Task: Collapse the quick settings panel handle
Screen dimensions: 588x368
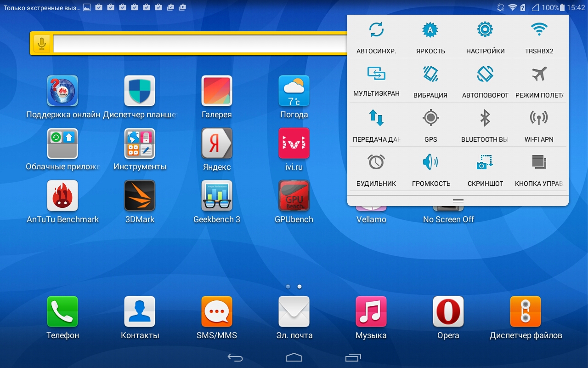Action: pos(458,201)
